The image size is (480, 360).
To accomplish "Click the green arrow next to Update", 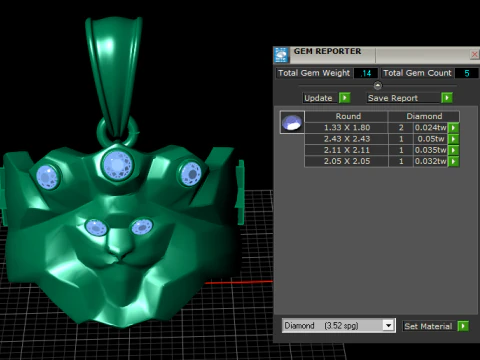I will point(345,98).
